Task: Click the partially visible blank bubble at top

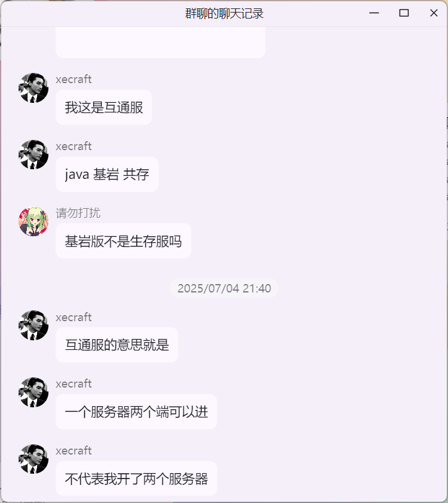Action: [x=160, y=42]
